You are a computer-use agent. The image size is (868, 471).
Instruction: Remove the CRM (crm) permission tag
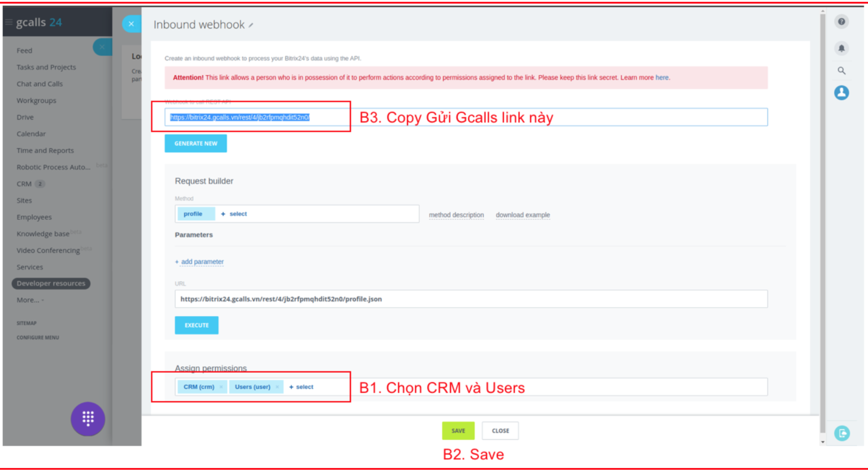point(221,387)
